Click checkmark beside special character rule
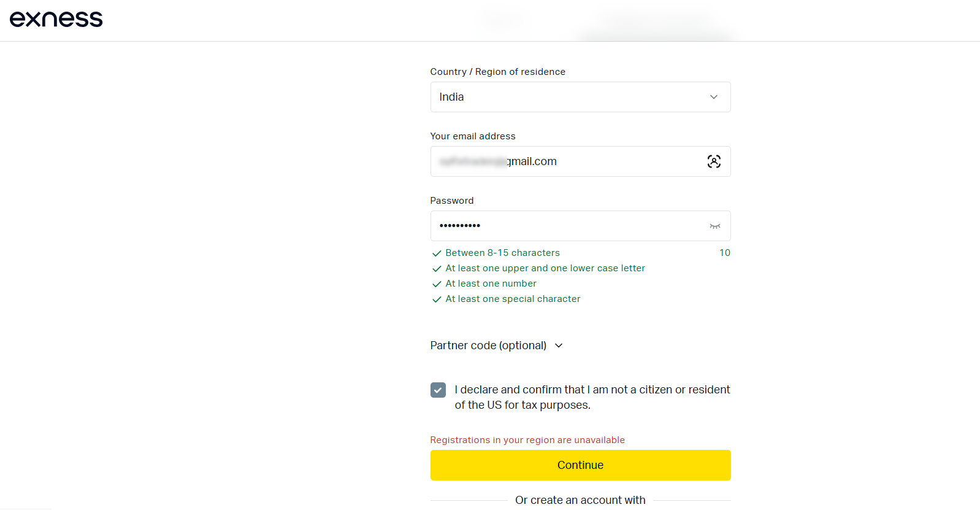 pos(437,299)
